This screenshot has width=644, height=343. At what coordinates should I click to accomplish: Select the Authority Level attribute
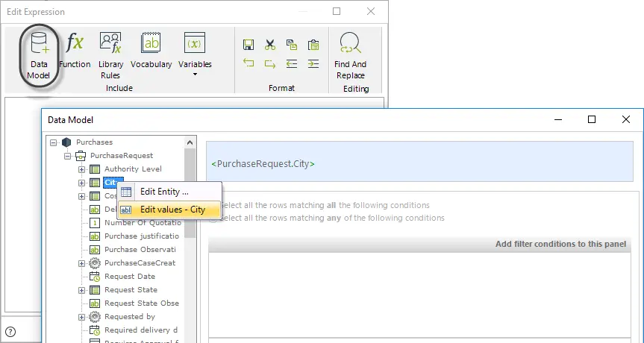133,169
